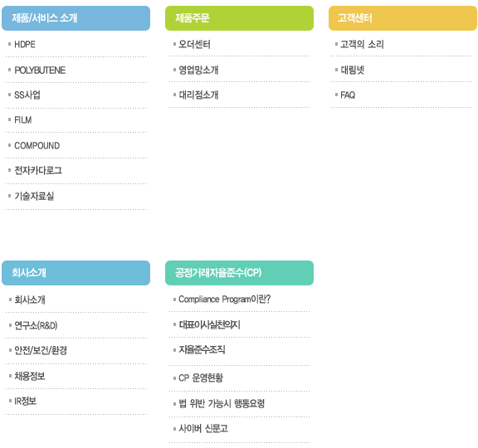This screenshot has width=478, height=448.
Task: Open the FAQ page
Action: pos(348,95)
